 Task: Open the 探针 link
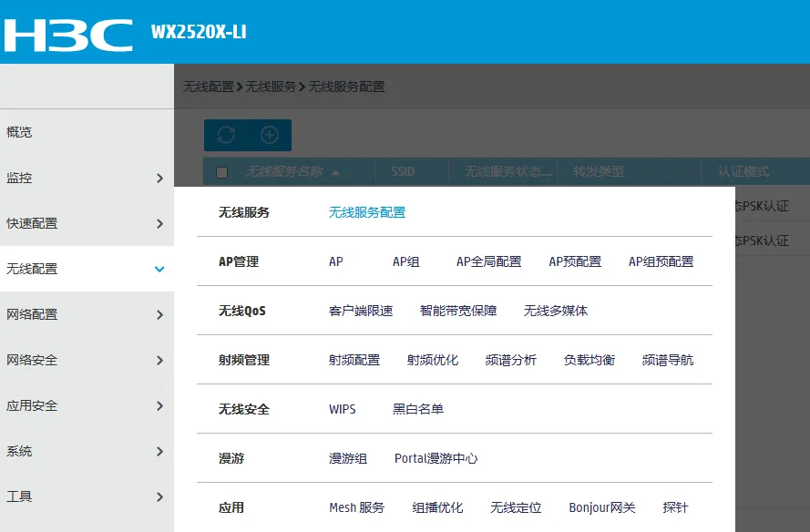[675, 507]
